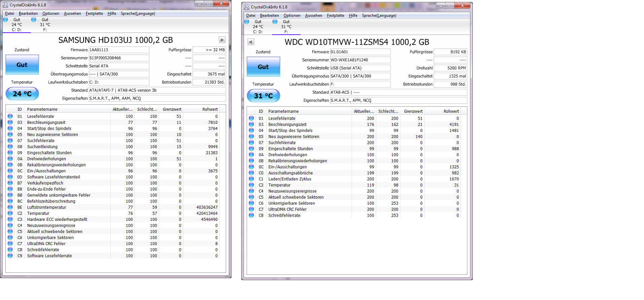Image resolution: width=644 pixels, height=300 pixels.
Task: Click status icon for Luftstromtemperatur row
Action: [x=10, y=207]
